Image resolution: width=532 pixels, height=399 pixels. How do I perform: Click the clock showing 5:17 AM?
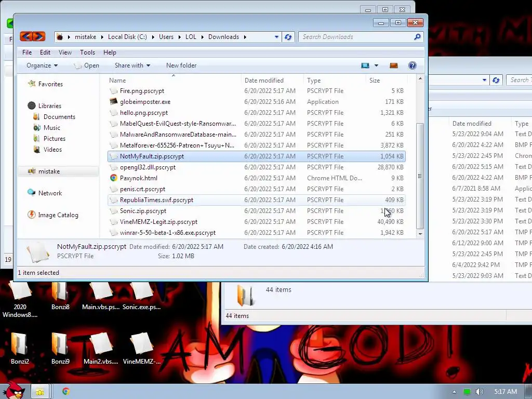(505, 392)
